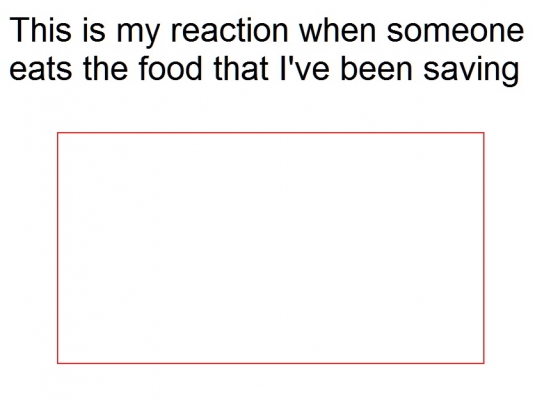
Task: Click the word "is" in the caption
Action: [x=93, y=30]
